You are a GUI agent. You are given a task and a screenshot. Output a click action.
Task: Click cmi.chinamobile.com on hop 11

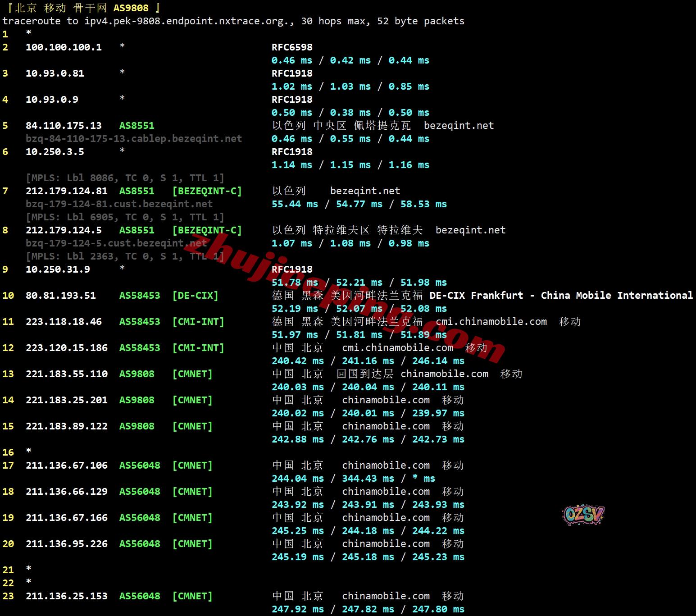pyautogui.click(x=491, y=322)
